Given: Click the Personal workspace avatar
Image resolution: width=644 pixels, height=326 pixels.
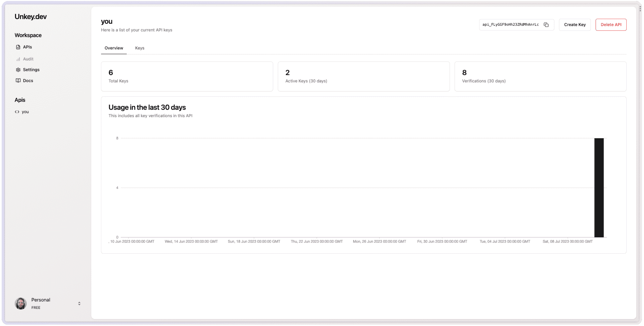Looking at the screenshot, I should click(20, 303).
